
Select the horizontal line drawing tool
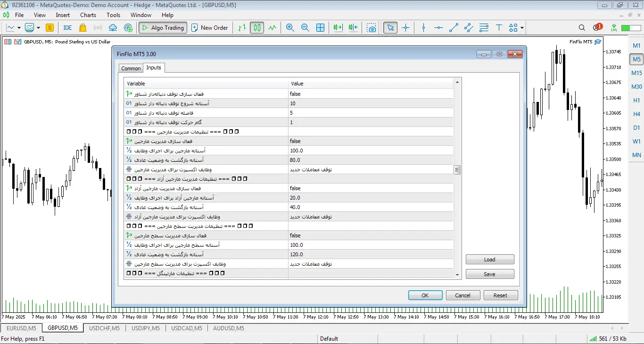click(438, 28)
